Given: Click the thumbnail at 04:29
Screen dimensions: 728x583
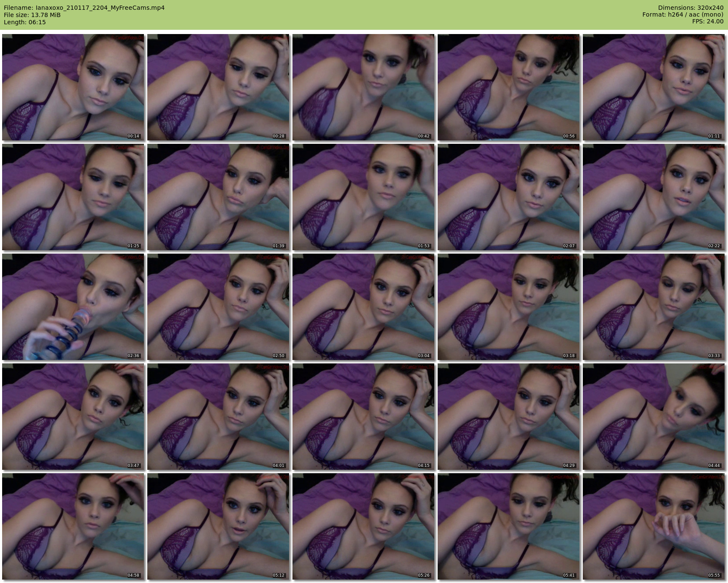Looking at the screenshot, I should pos(508,417).
